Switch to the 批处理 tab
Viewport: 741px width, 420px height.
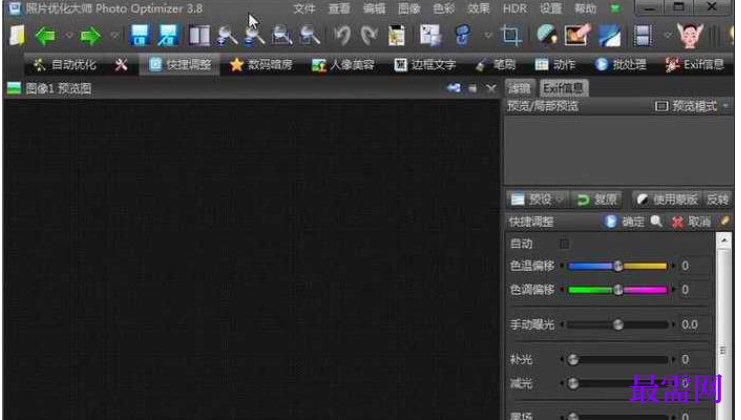621,65
